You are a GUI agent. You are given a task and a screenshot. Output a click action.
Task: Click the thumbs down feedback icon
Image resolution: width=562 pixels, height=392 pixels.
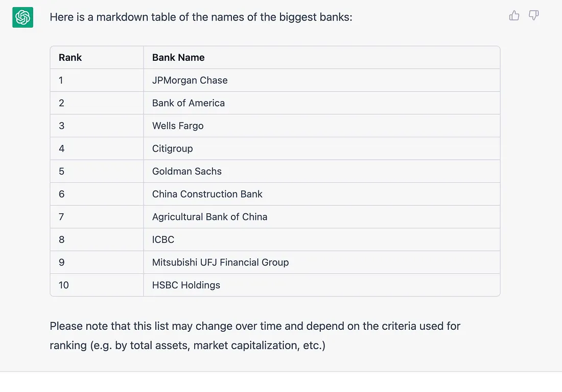[534, 15]
